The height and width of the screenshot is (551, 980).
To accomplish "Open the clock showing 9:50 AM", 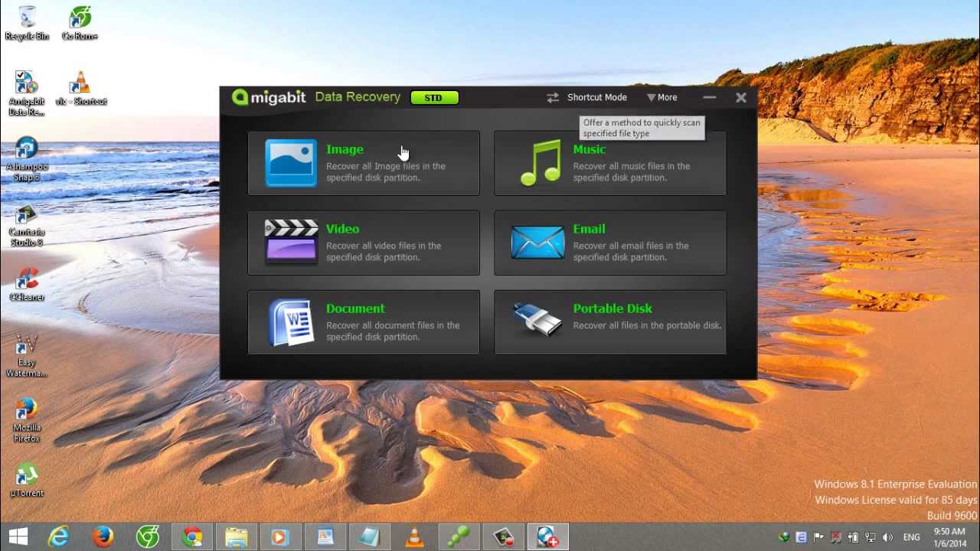I will point(949,536).
